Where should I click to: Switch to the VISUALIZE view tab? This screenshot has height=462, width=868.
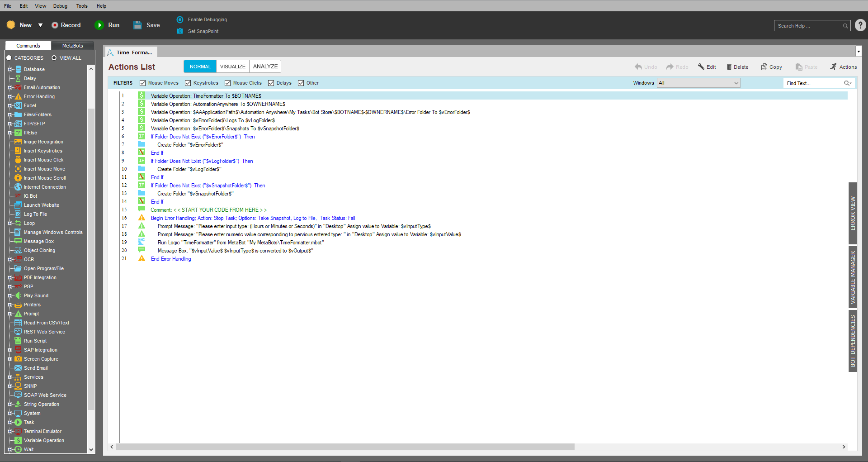(x=233, y=67)
